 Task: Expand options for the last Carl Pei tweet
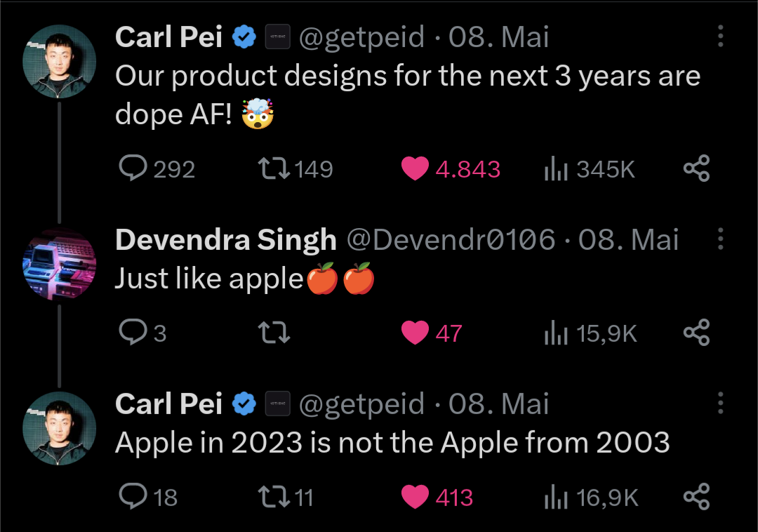[x=720, y=403]
